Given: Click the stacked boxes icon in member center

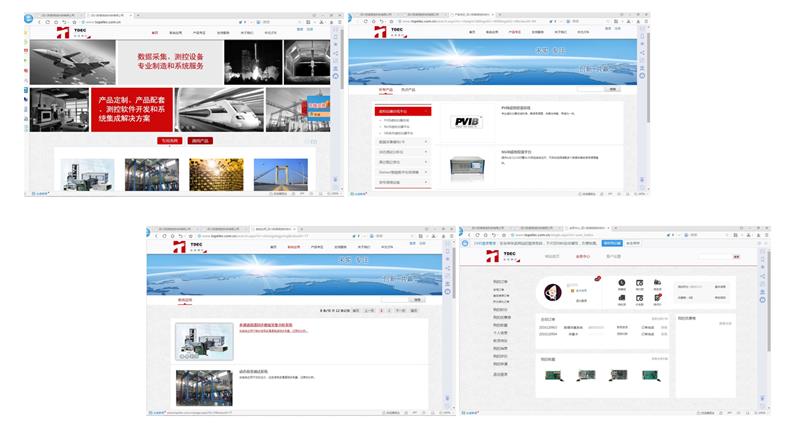Looking at the screenshot, I should [621, 298].
